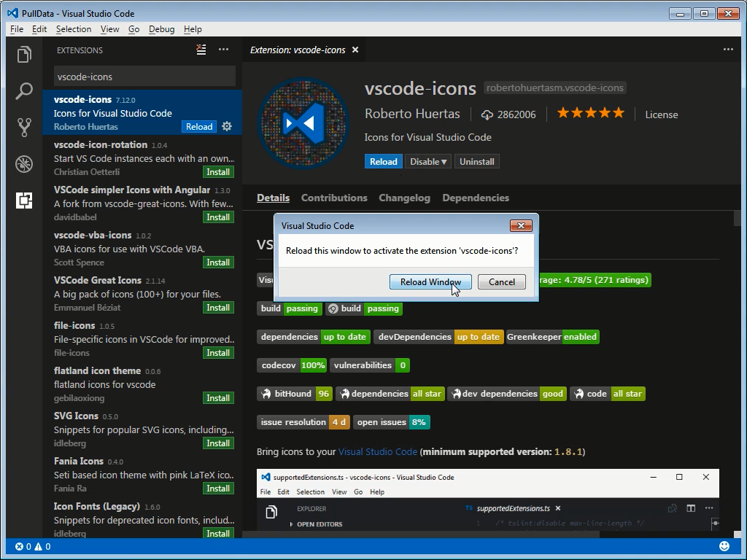This screenshot has height=560, width=747.
Task: Click the dependencies up to date badge
Action: click(314, 337)
